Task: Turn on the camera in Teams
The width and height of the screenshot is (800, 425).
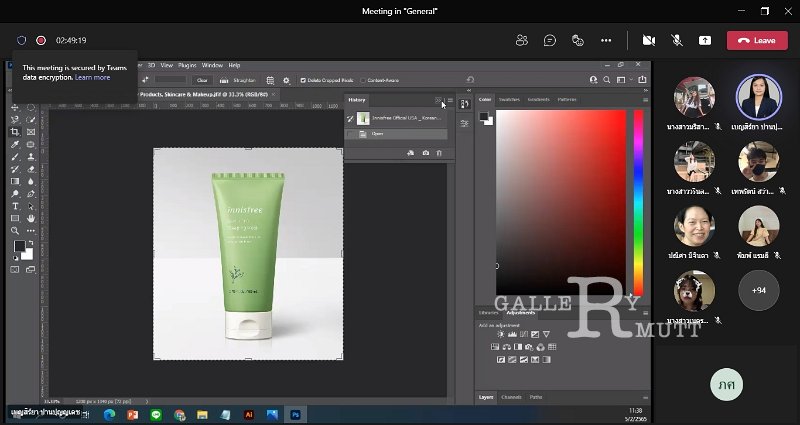Action: [648, 40]
